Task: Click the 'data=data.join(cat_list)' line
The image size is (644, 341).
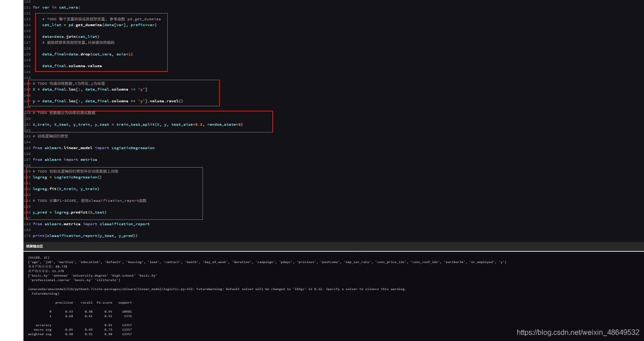Action: click(71, 37)
